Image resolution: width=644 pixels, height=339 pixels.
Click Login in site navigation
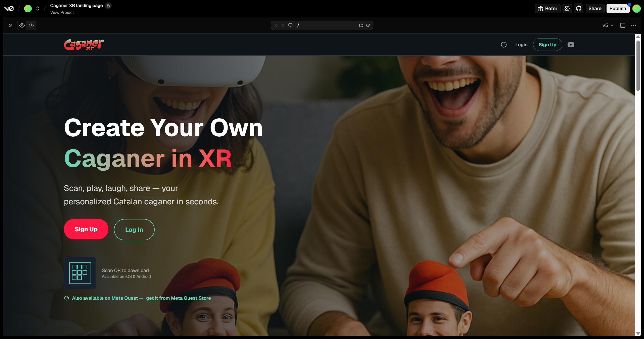pos(521,45)
